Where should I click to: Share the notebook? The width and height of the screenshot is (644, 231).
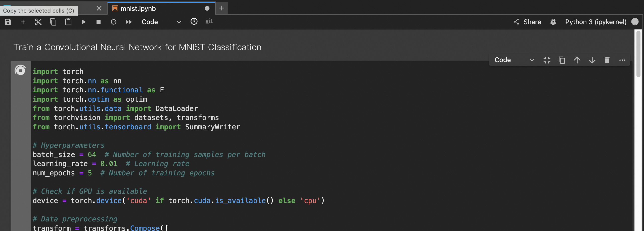pos(527,22)
